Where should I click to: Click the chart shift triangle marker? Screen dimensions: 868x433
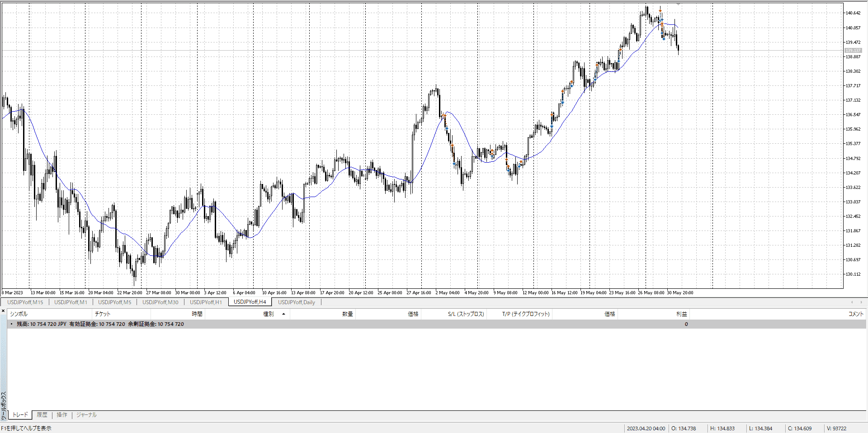point(678,4)
